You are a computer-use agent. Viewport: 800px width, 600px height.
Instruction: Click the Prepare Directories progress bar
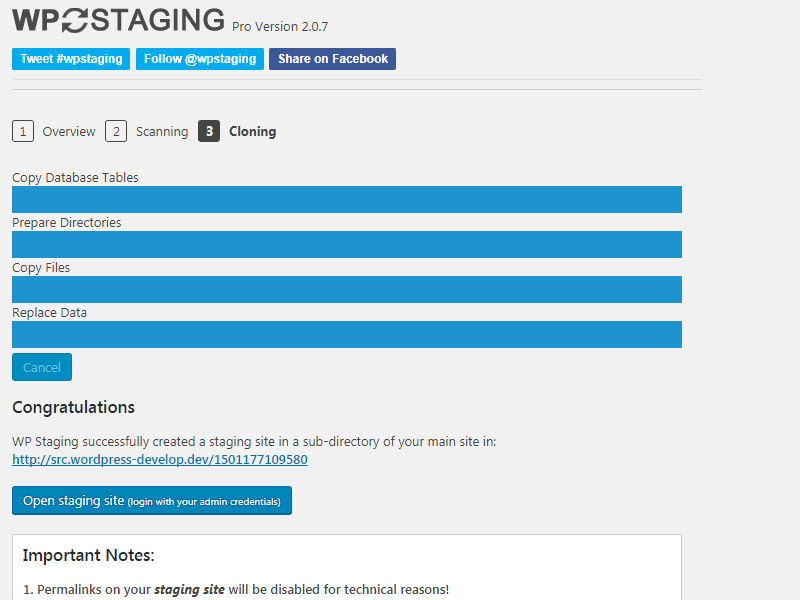(x=347, y=244)
